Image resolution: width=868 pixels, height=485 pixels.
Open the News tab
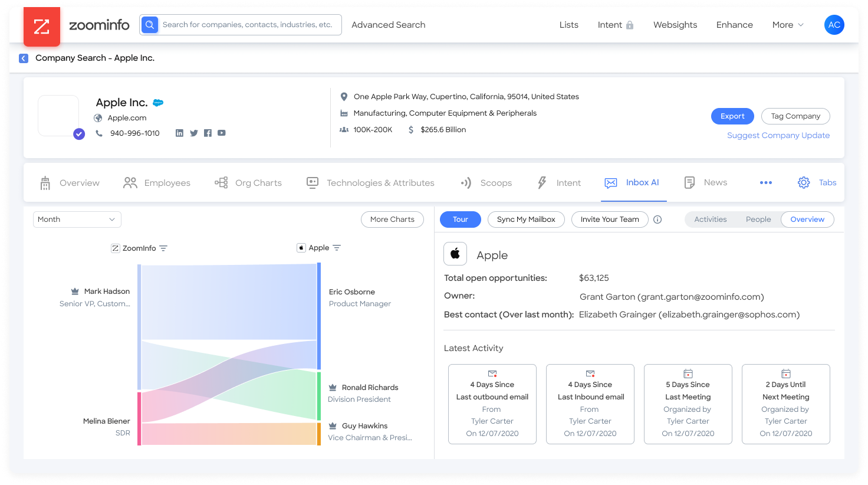(x=705, y=183)
